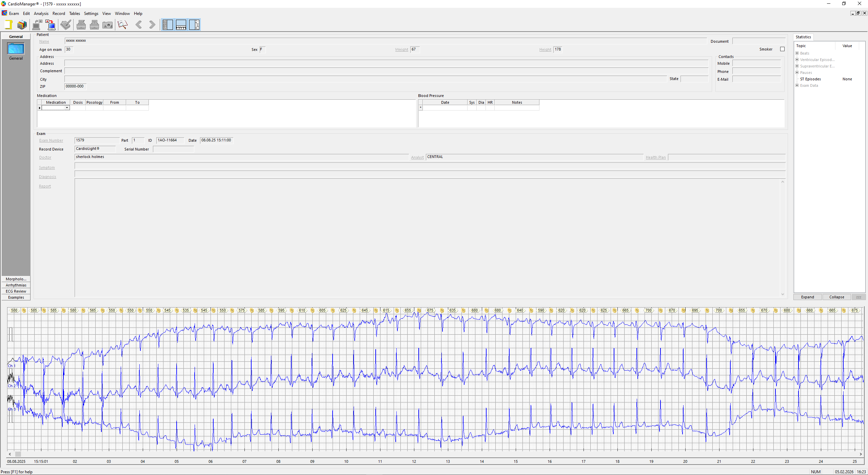Click the new exam yellow document icon

tap(8, 25)
